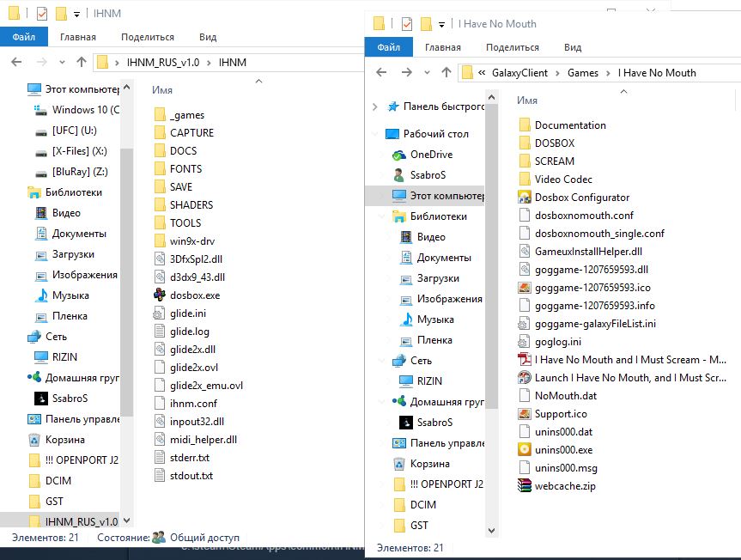741x560 pixels.
Task: Open [BluRay] (Z:) drive in left pane
Action: tap(72, 172)
